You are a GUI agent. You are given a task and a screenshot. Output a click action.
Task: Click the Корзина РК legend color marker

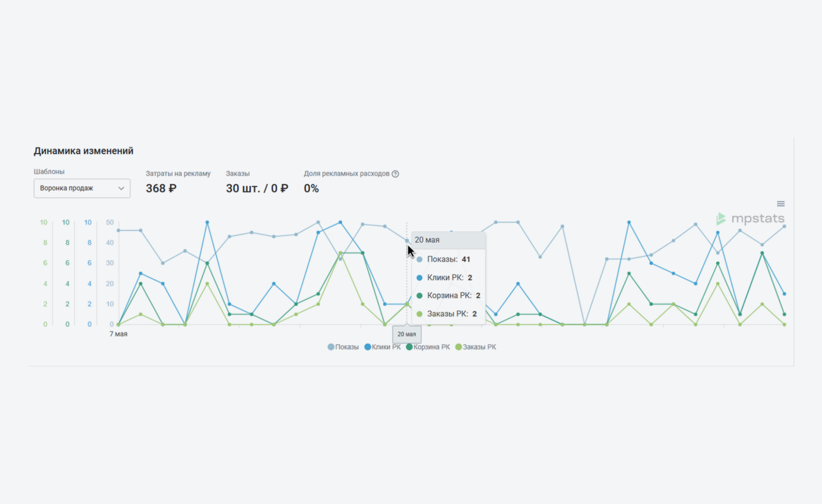coord(409,347)
